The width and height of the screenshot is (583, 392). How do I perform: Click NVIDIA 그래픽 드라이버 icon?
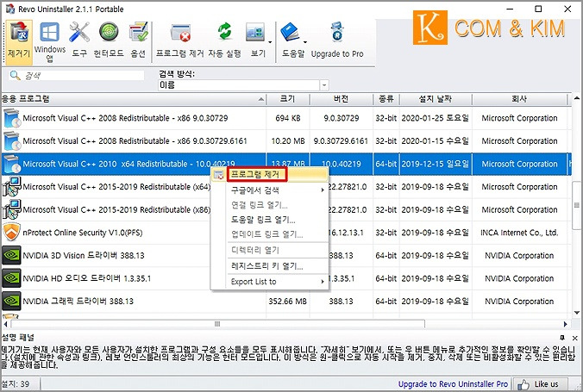coord(11,302)
